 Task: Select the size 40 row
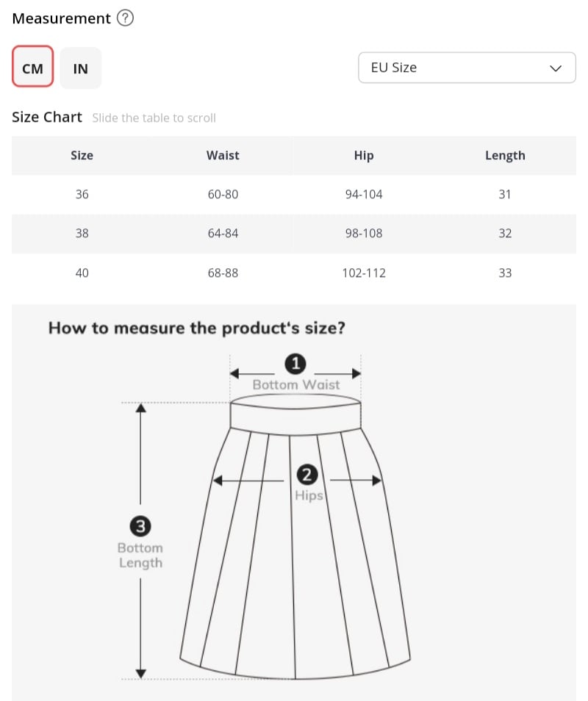[x=82, y=273]
